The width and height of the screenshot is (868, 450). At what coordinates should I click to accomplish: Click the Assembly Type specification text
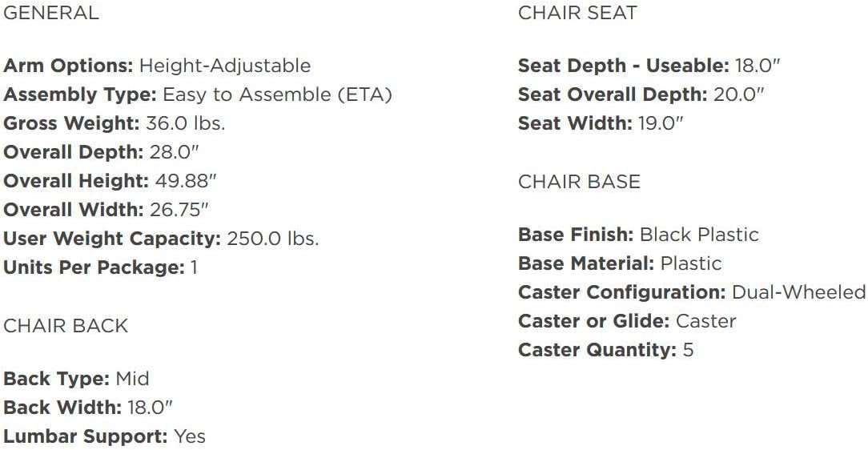198,94
